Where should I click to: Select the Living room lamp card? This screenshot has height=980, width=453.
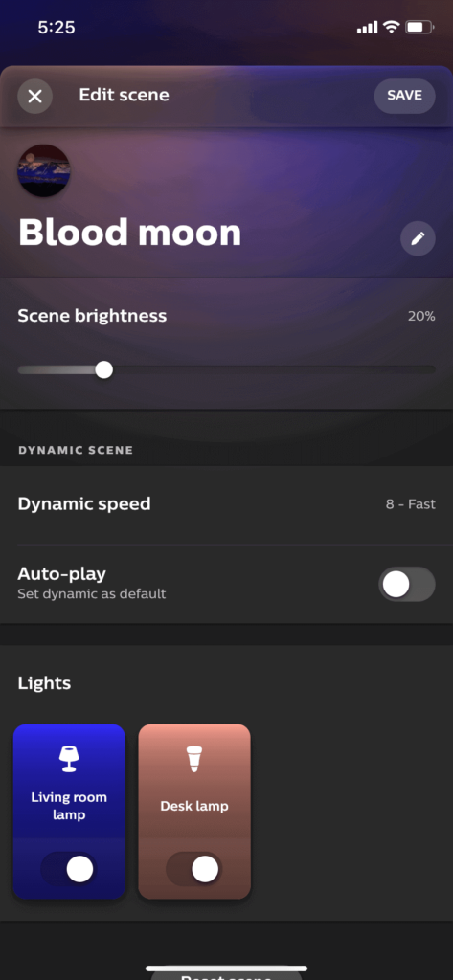point(69,812)
